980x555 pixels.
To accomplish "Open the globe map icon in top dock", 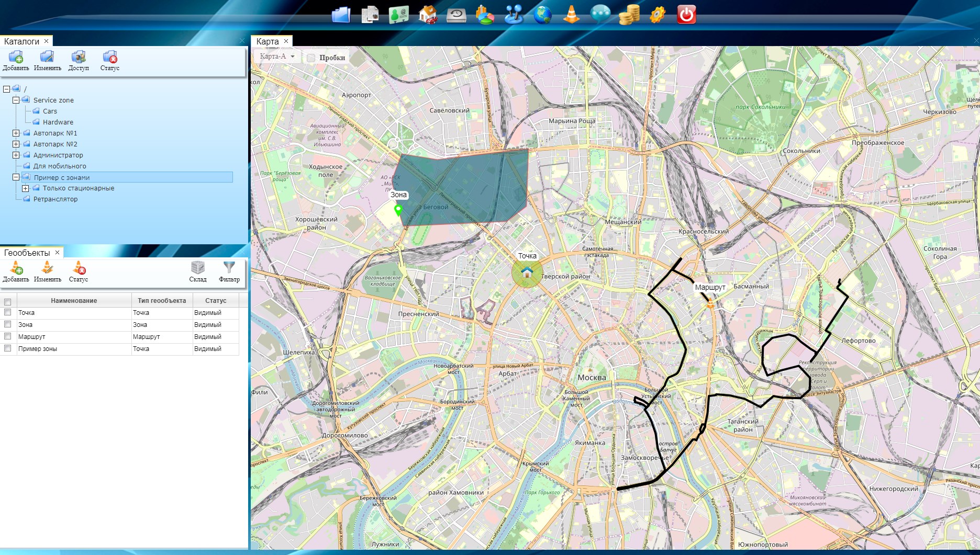I will click(542, 14).
